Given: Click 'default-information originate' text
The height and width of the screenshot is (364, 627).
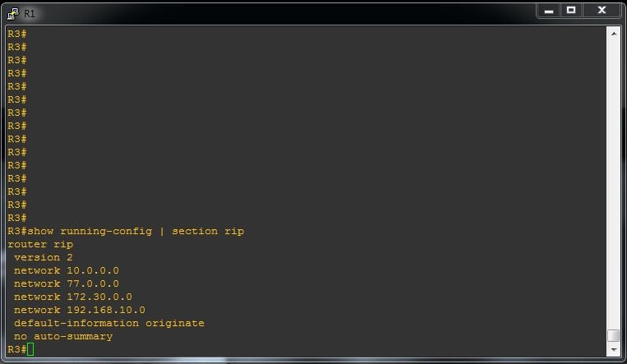Looking at the screenshot, I should click(x=109, y=323).
